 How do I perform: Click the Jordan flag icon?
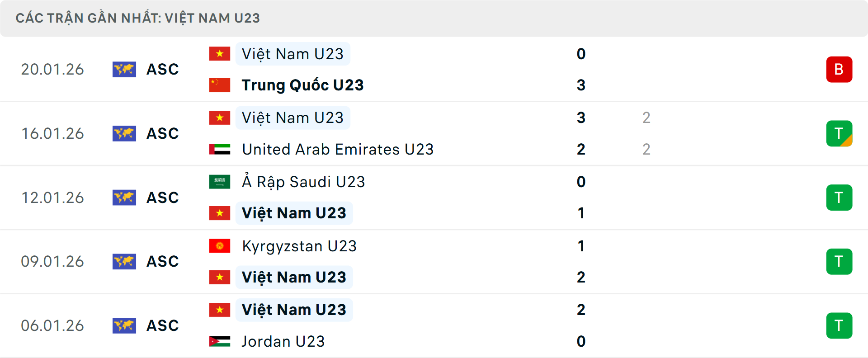pyautogui.click(x=220, y=342)
